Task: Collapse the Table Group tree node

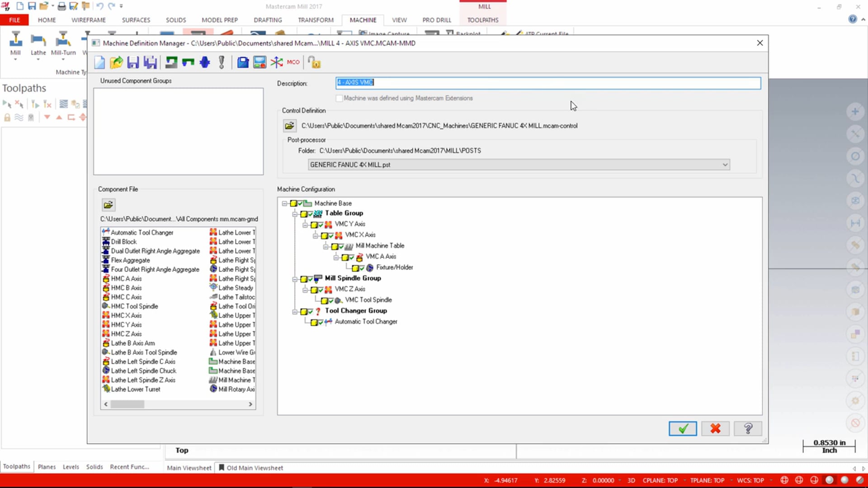Action: click(295, 214)
